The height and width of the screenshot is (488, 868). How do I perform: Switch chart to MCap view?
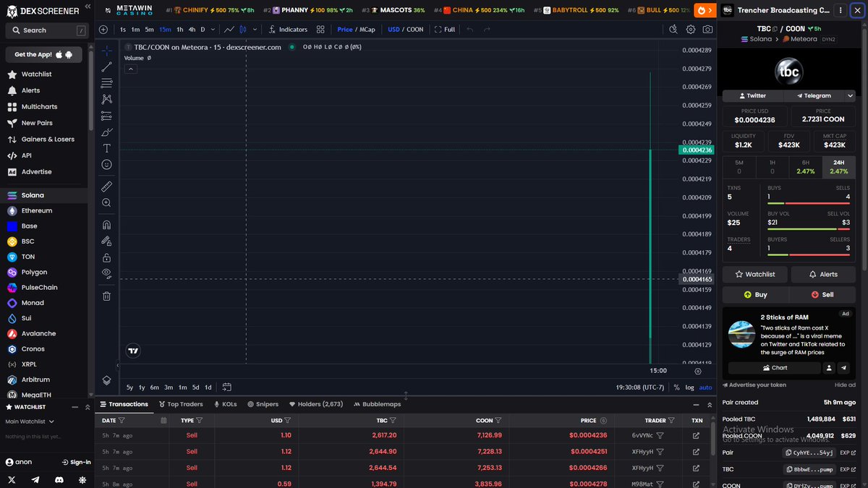(366, 30)
